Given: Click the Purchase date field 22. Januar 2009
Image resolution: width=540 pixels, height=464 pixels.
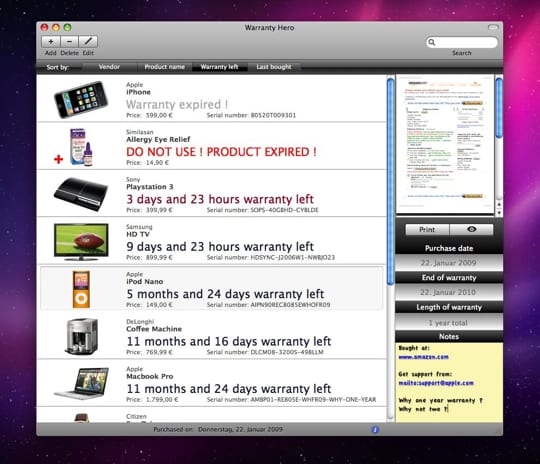Looking at the screenshot, I should pos(449,263).
